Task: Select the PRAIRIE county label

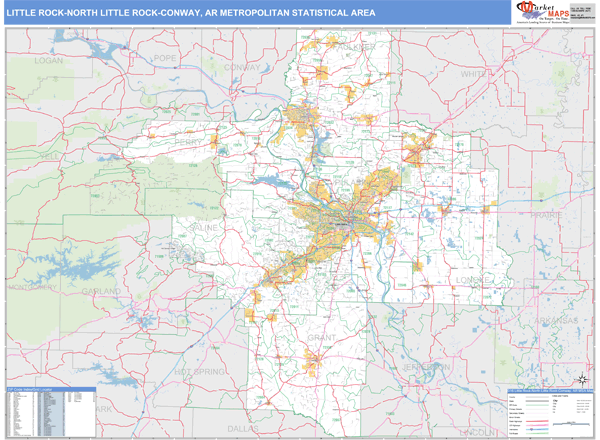Action: [x=546, y=215]
